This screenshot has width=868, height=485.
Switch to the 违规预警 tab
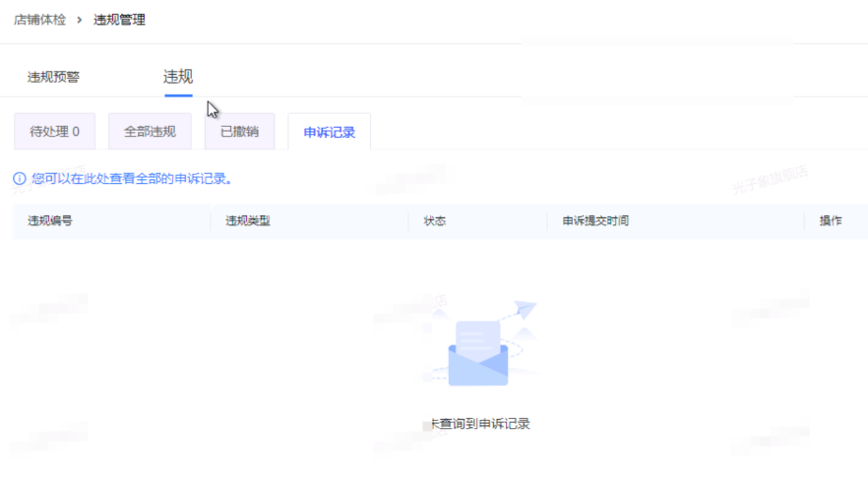click(53, 78)
